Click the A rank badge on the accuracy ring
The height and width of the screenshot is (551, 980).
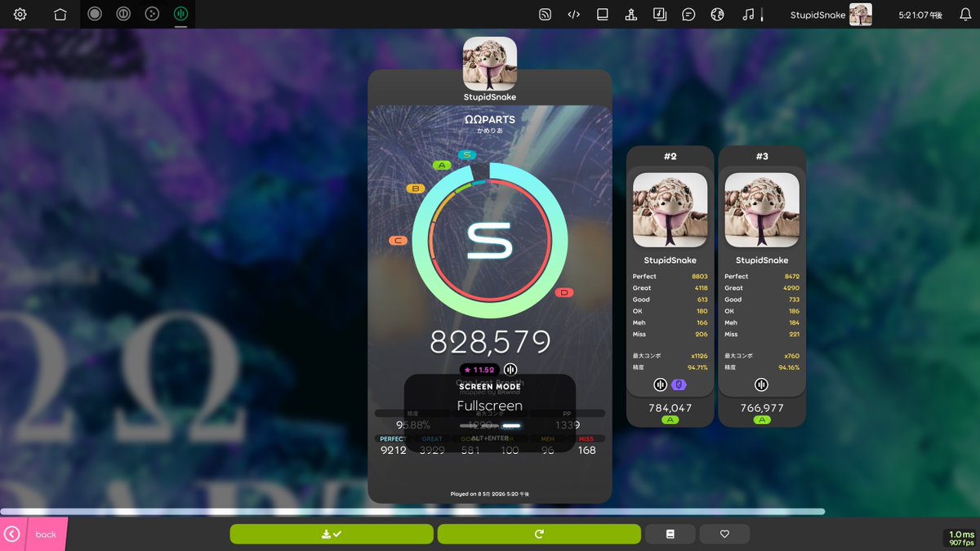pyautogui.click(x=442, y=165)
